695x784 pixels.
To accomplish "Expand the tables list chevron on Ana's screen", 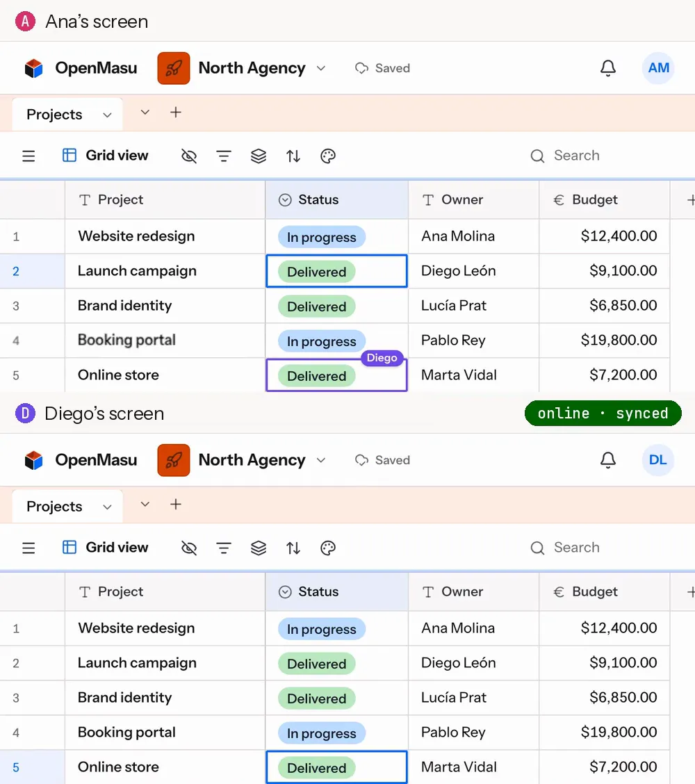I will coord(145,113).
